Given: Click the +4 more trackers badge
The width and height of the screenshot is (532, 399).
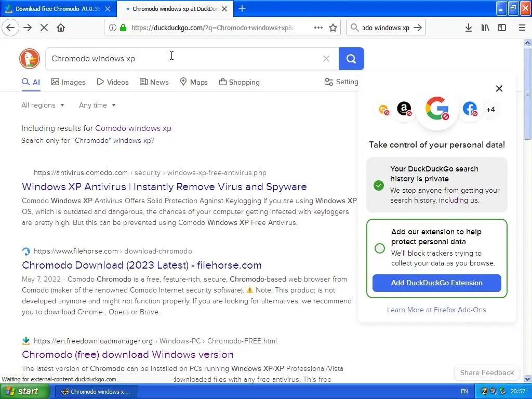Looking at the screenshot, I should (x=490, y=110).
